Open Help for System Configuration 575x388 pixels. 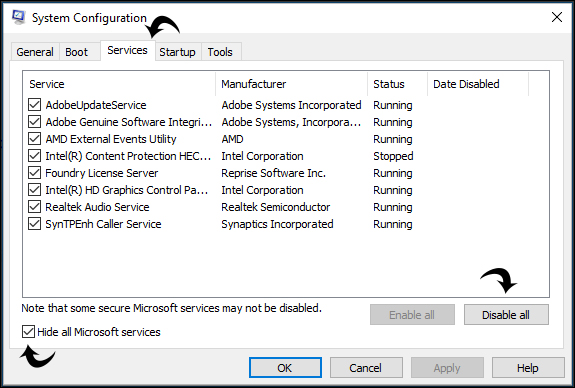pos(528,368)
